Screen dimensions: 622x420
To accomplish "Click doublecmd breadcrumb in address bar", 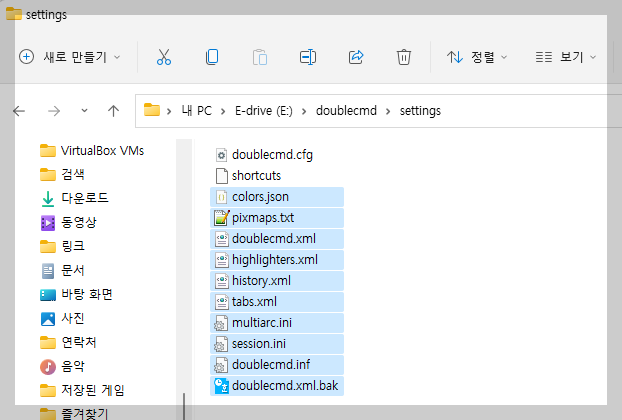I will (346, 111).
